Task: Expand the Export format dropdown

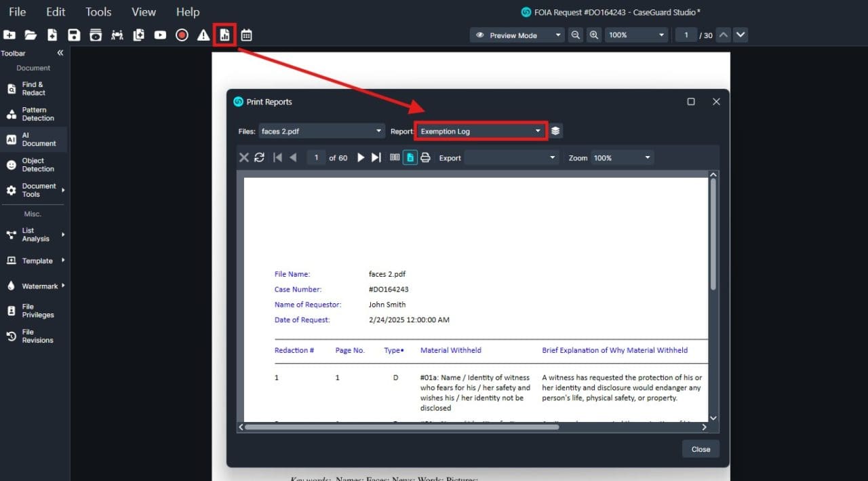Action: pyautogui.click(x=512, y=157)
